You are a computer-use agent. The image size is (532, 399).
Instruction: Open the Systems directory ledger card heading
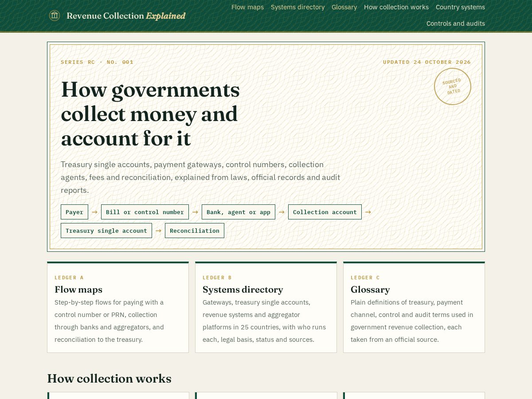tap(243, 289)
